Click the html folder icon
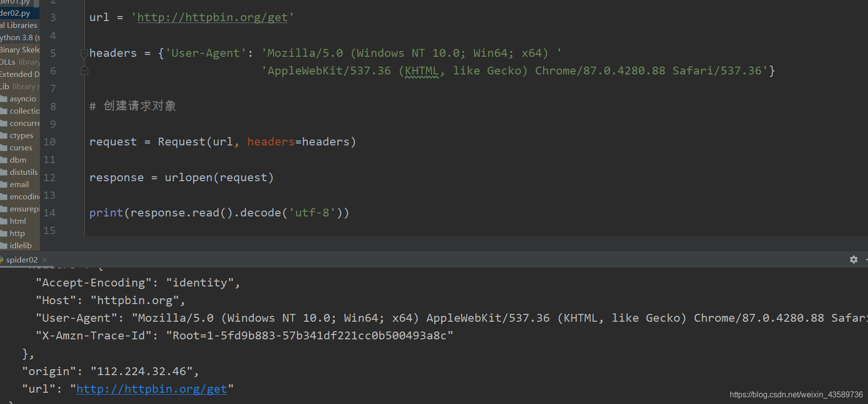The image size is (868, 404). pos(3,221)
